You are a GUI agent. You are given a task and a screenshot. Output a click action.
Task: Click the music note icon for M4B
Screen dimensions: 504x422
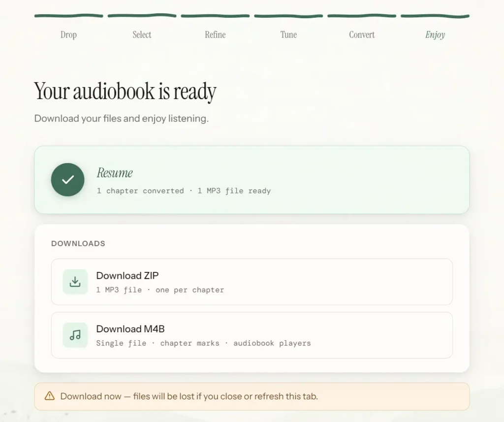pyautogui.click(x=75, y=335)
